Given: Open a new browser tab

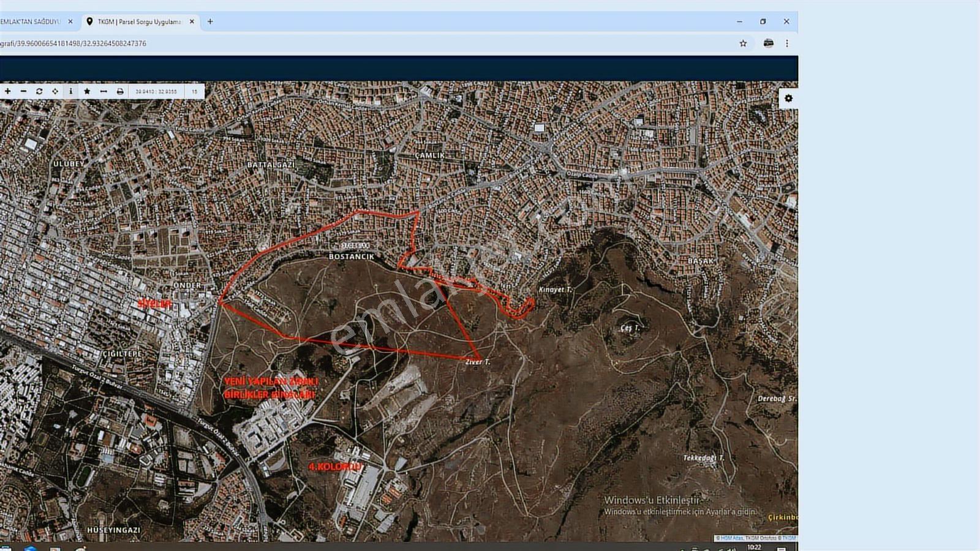Looking at the screenshot, I should point(210,21).
